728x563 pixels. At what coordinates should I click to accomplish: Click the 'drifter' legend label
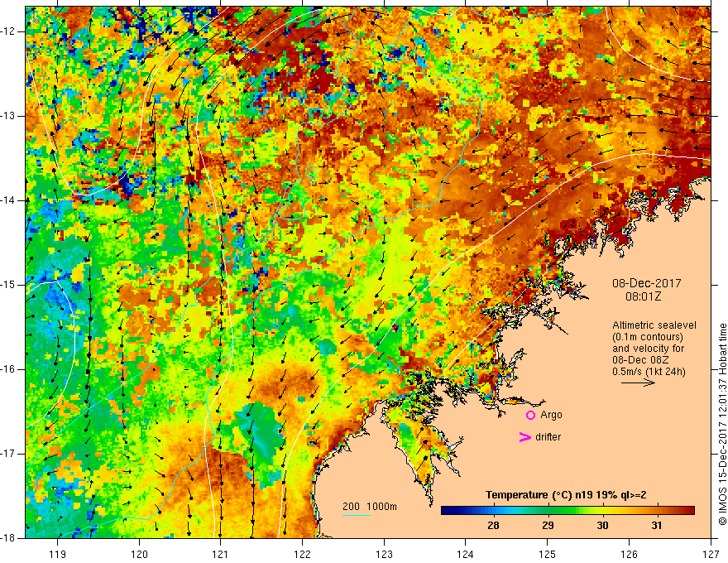(548, 437)
